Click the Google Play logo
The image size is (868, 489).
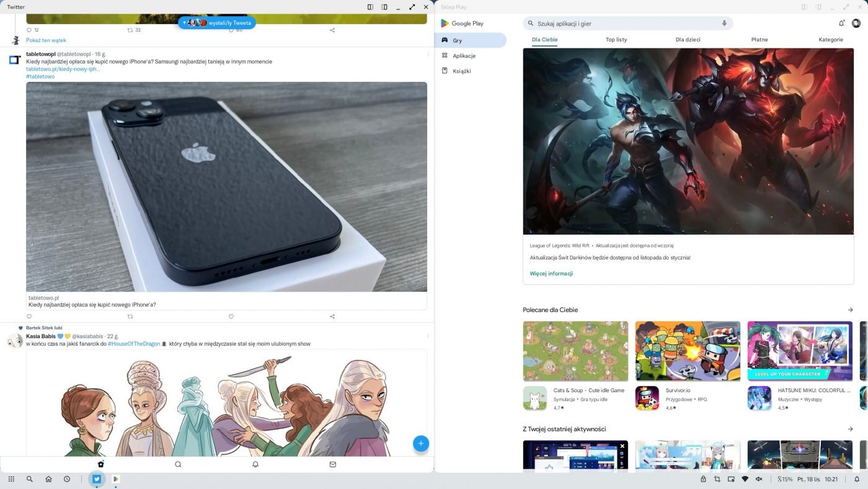point(462,23)
